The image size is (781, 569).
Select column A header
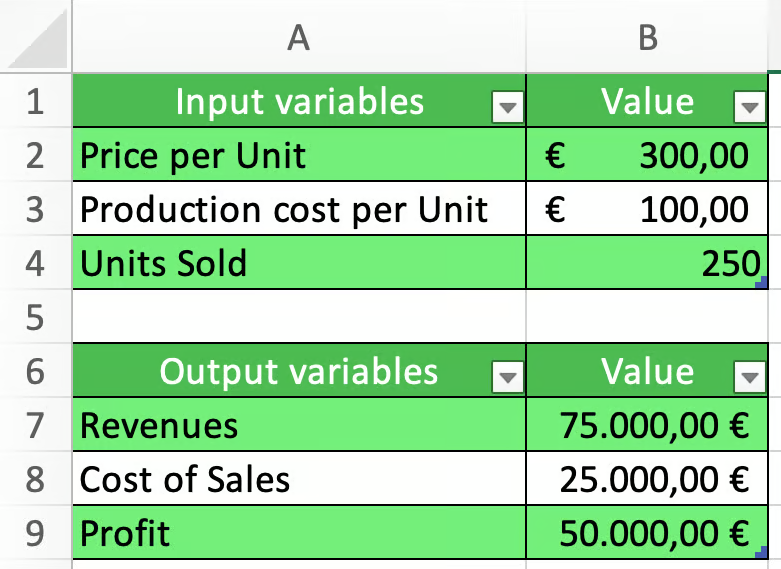coord(298,37)
